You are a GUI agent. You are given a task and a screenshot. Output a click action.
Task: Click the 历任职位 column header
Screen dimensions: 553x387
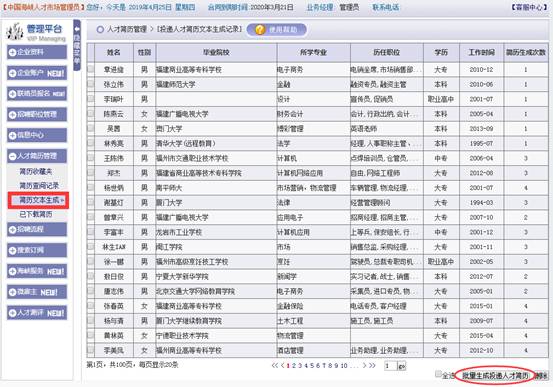387,53
